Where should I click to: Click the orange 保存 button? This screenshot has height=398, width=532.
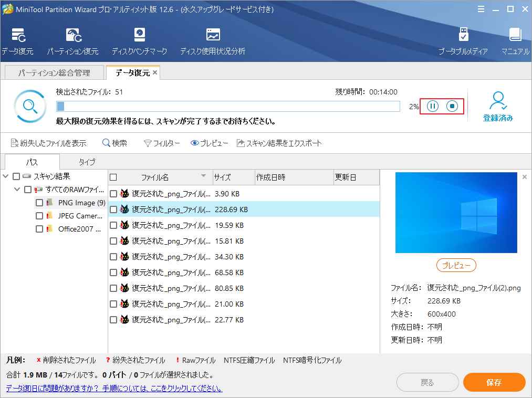(494, 382)
